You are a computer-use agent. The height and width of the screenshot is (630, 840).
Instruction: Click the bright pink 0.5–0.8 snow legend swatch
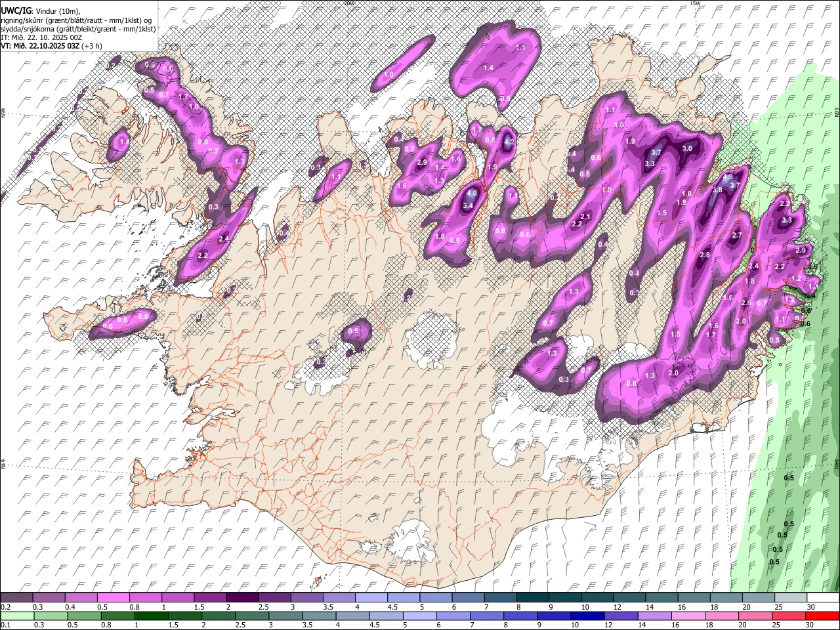click(114, 597)
